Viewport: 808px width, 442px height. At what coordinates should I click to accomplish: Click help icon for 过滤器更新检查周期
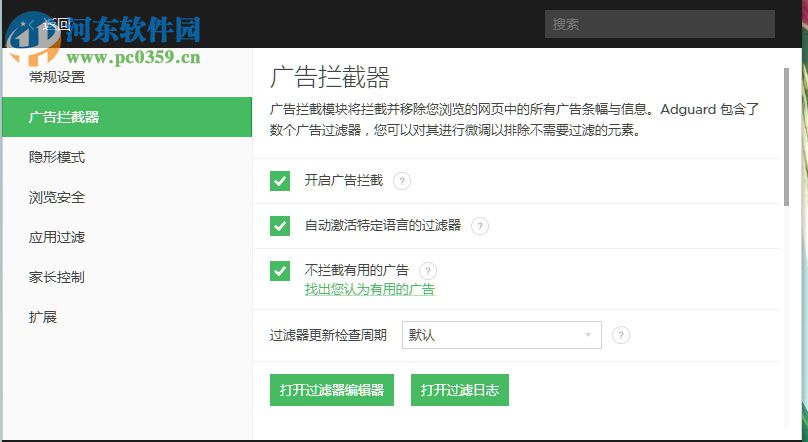point(621,335)
